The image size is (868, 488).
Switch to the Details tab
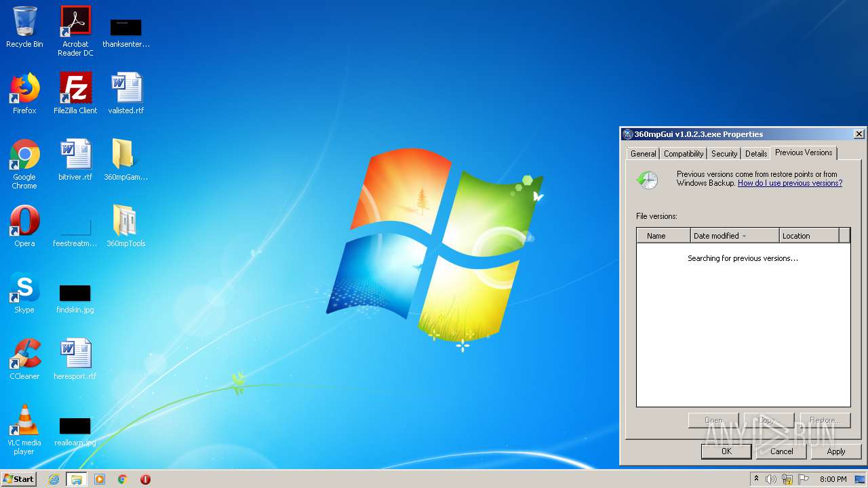[756, 154]
